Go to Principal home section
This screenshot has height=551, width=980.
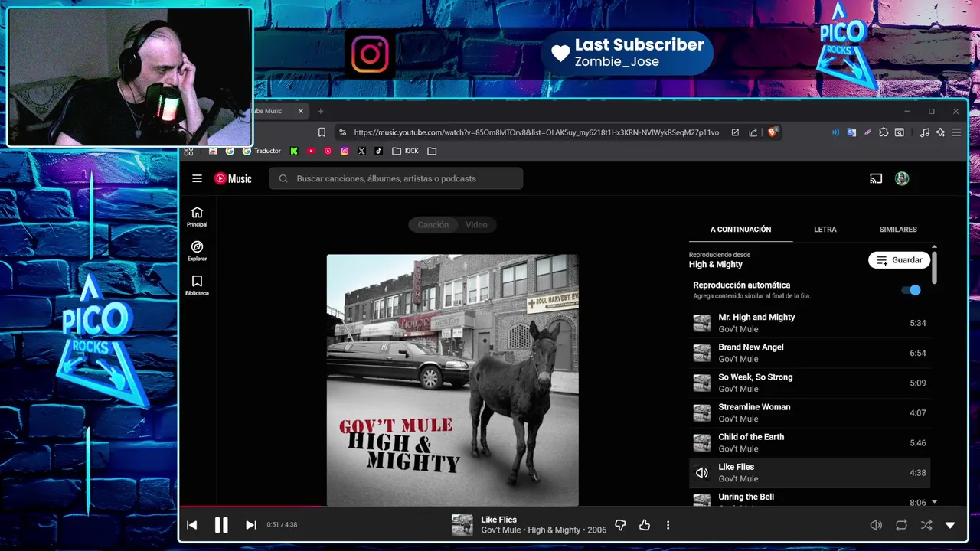pyautogui.click(x=197, y=217)
